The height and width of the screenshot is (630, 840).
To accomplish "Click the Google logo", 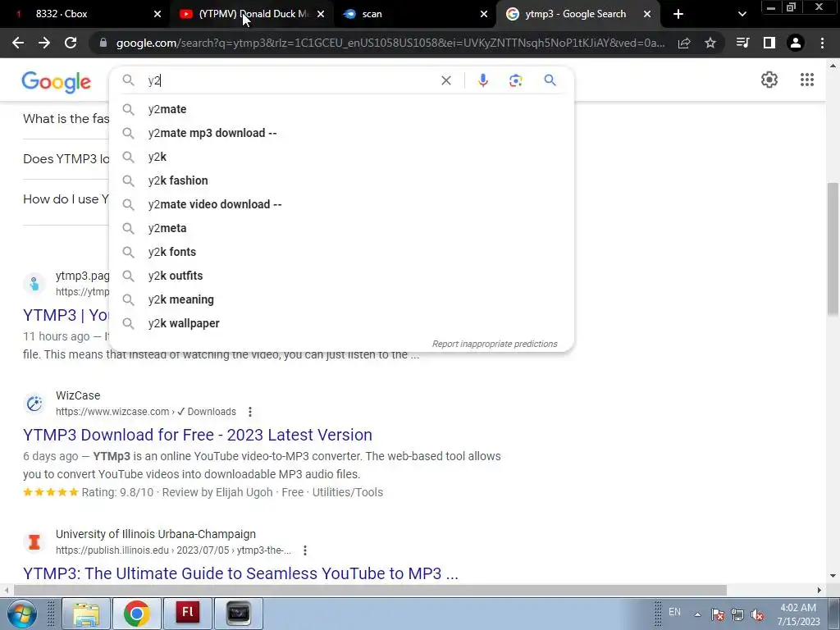I will [57, 82].
